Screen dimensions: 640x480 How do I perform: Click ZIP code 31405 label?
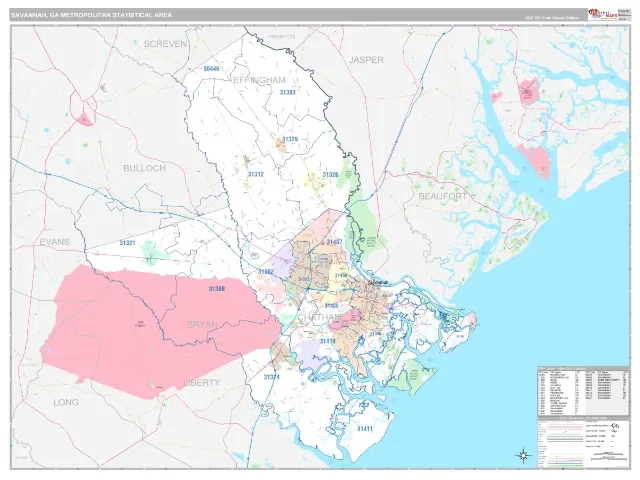point(331,305)
